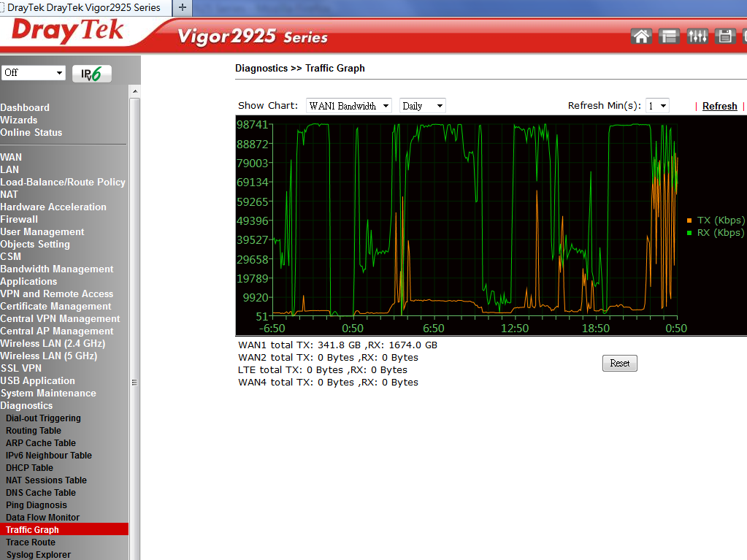This screenshot has width=747, height=560.
Task: Expand the LAN menu
Action: click(x=9, y=169)
